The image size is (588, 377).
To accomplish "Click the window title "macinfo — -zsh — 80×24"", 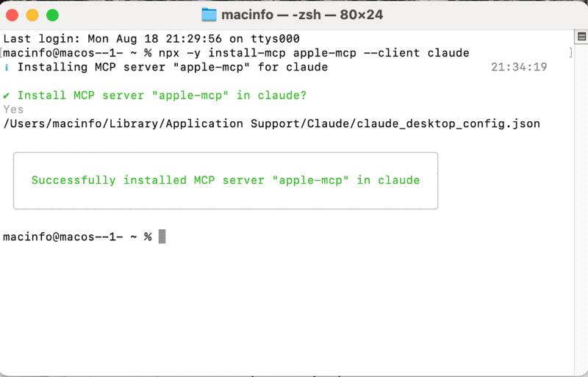I will coord(302,15).
